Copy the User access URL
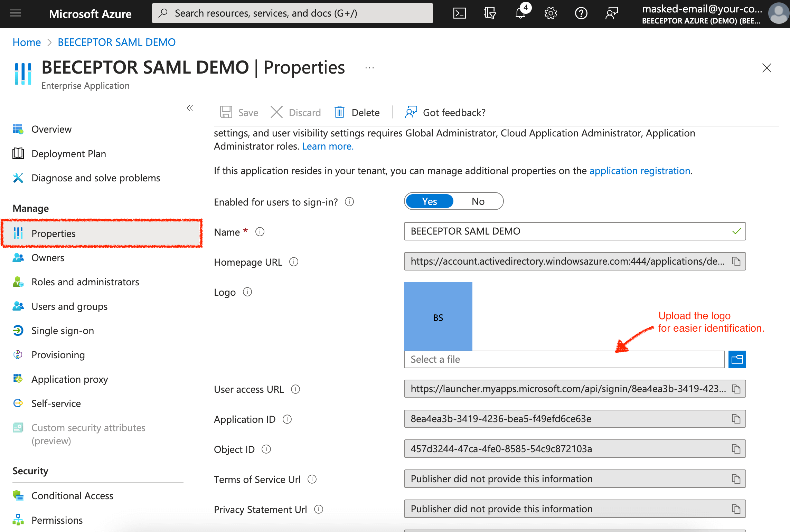790x532 pixels. click(736, 389)
